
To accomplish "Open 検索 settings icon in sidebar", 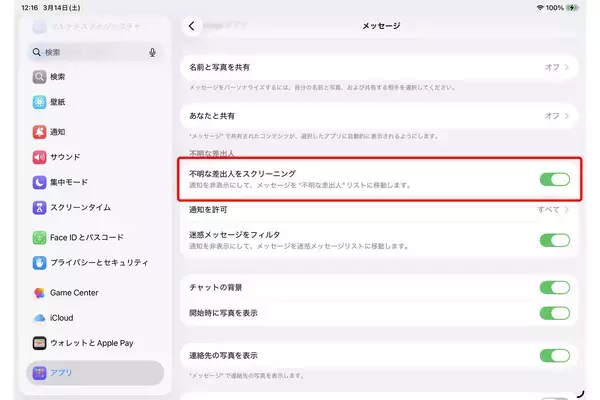I will click(39, 77).
